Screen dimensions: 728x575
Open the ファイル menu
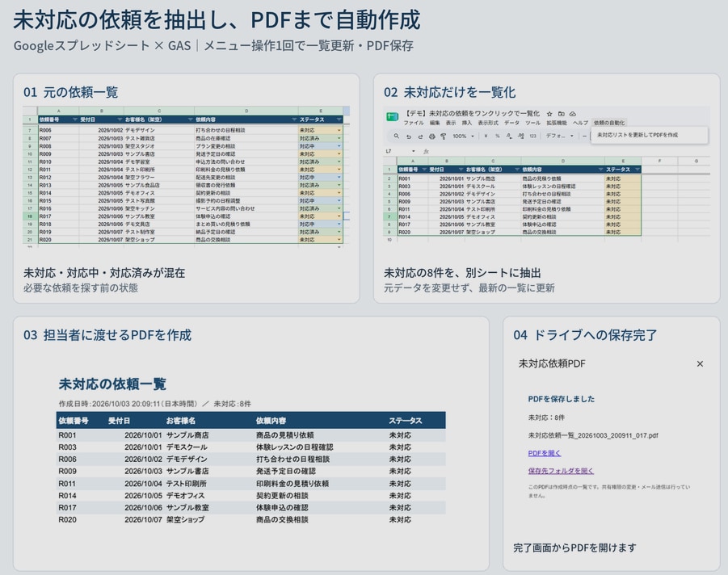pyautogui.click(x=413, y=123)
